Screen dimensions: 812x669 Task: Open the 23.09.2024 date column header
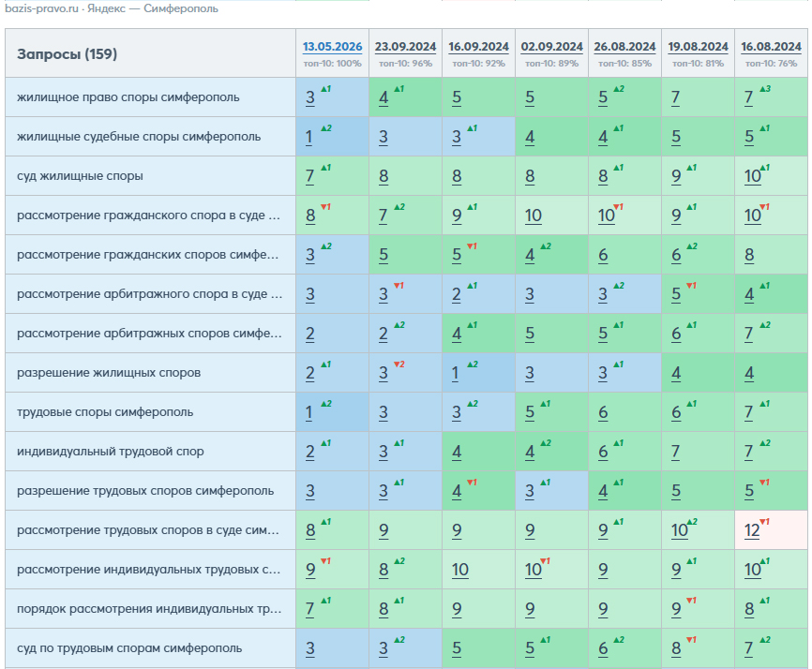click(x=405, y=47)
